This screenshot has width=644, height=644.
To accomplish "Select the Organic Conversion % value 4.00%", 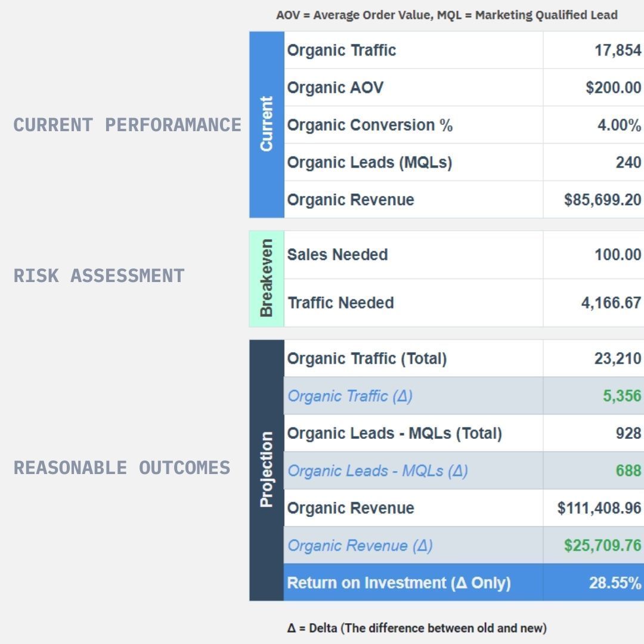I will [619, 125].
